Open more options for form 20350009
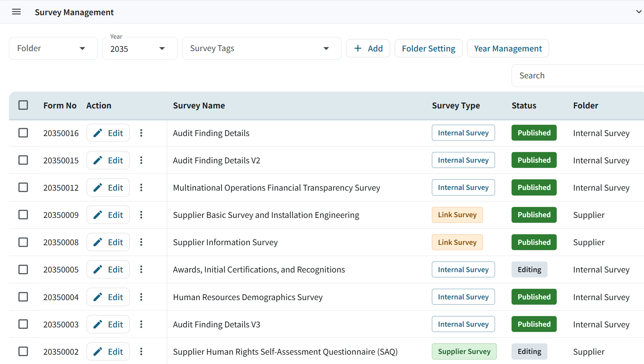The width and height of the screenshot is (644, 364). (141, 214)
